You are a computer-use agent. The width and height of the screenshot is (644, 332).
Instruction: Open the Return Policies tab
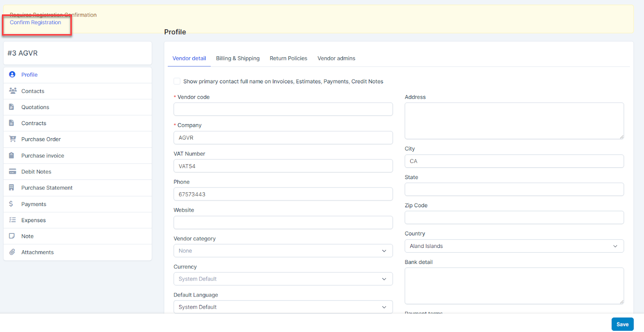click(288, 58)
